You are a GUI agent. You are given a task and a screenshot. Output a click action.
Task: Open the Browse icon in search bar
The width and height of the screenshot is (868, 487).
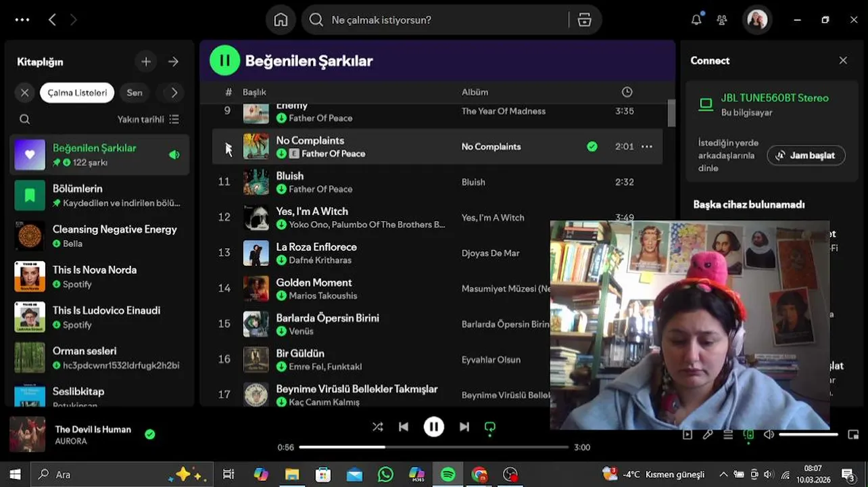coord(585,20)
